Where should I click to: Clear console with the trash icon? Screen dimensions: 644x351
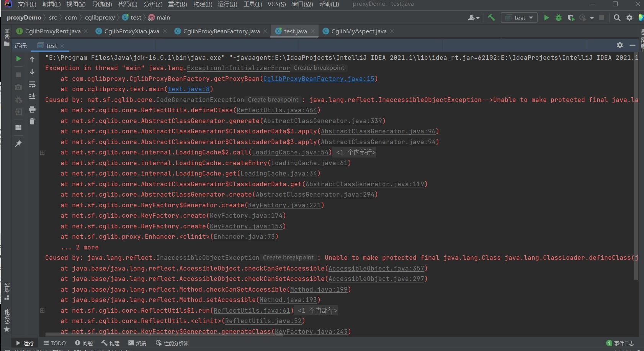tap(32, 121)
